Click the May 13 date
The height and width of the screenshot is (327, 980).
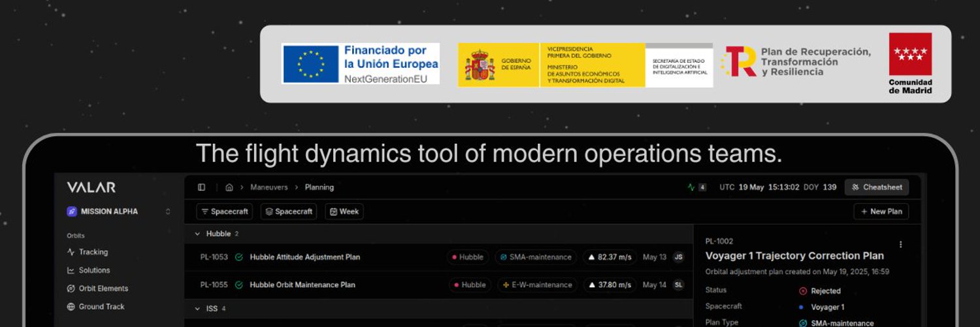655,258
